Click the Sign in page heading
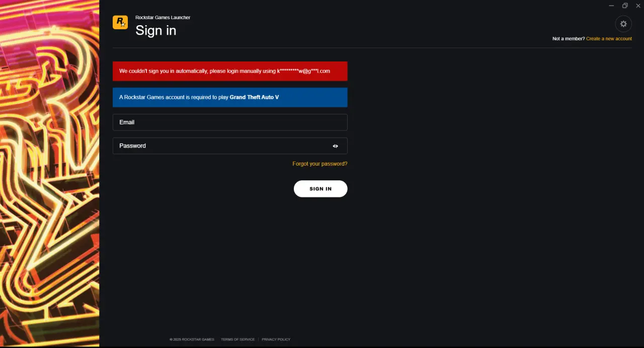The width and height of the screenshot is (644, 348). tap(156, 30)
